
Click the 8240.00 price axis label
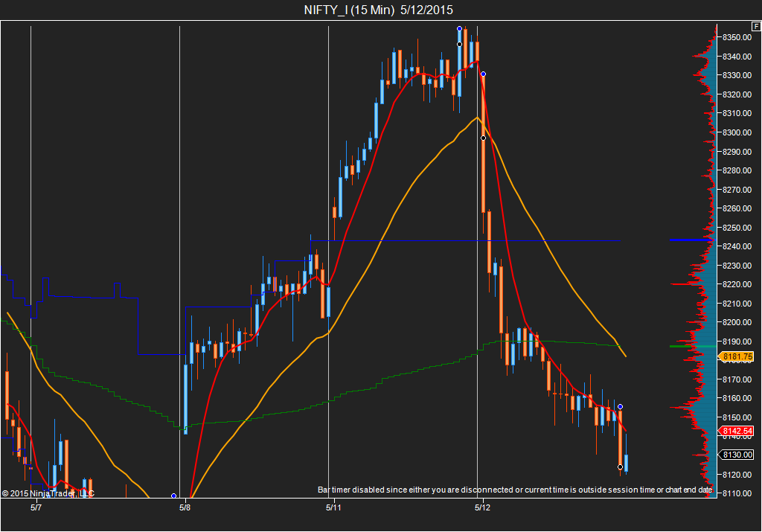pos(737,246)
